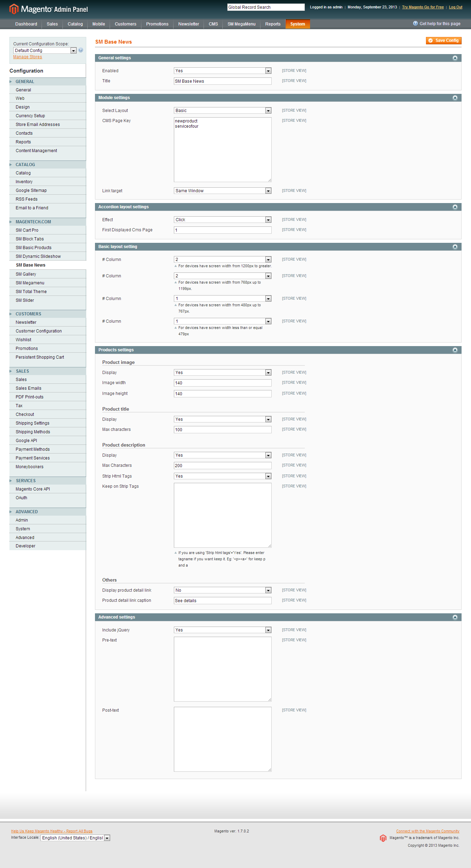
Task: Open the Catalog menu
Action: [75, 24]
